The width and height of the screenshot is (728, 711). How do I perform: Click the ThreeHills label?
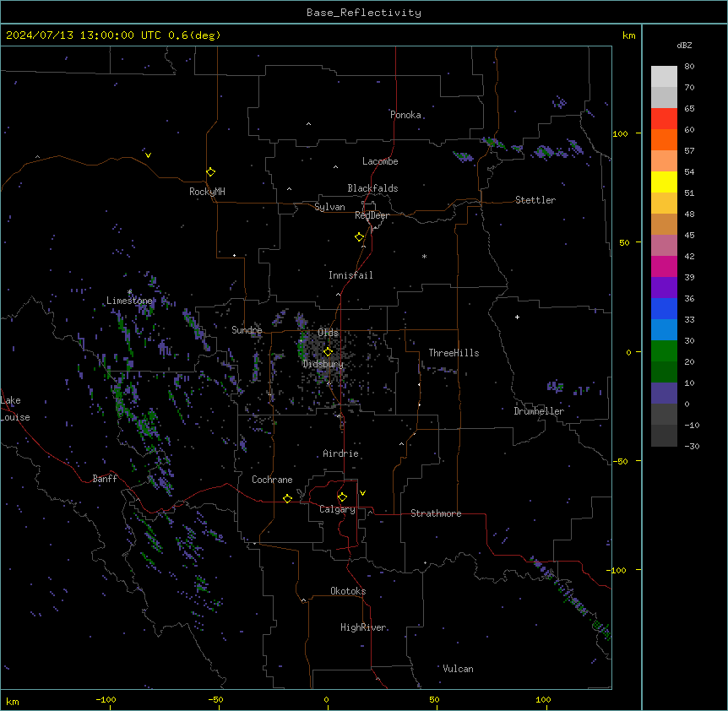tap(454, 353)
